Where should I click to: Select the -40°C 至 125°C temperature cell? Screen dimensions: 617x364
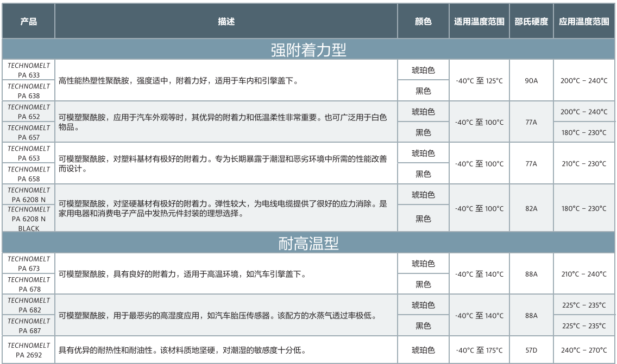479,81
